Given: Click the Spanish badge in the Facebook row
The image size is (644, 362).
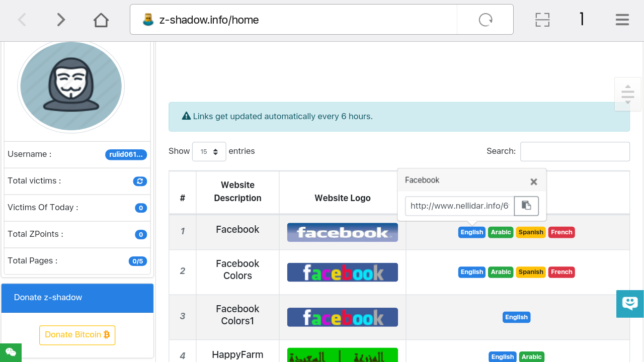Looking at the screenshot, I should click(x=531, y=232).
